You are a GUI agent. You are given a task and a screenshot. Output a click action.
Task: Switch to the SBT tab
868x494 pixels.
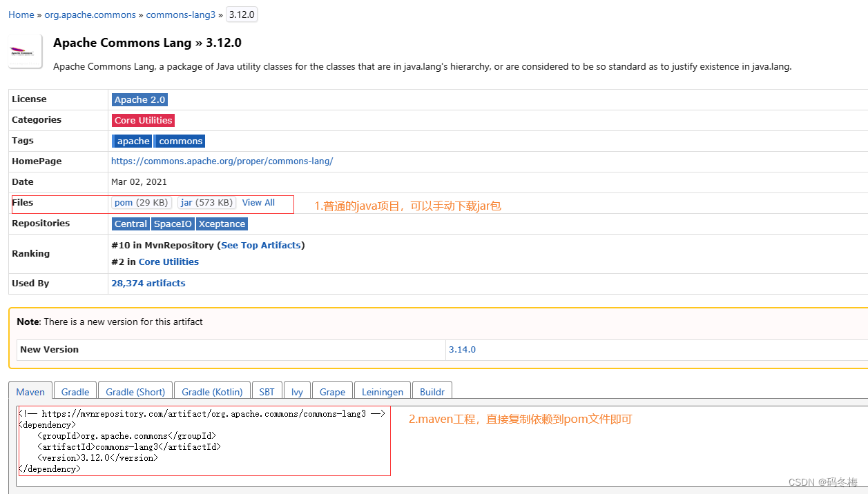(267, 391)
